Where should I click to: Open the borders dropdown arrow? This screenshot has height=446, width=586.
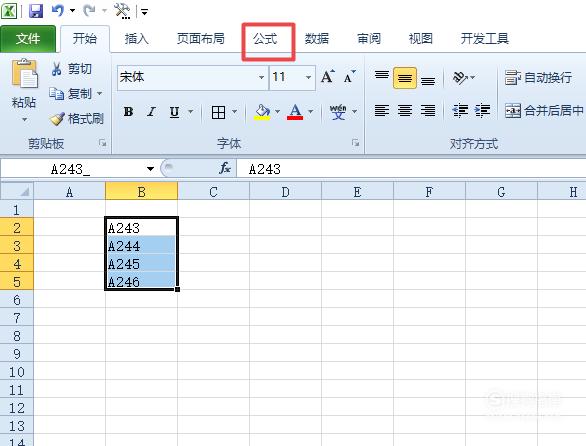(234, 112)
